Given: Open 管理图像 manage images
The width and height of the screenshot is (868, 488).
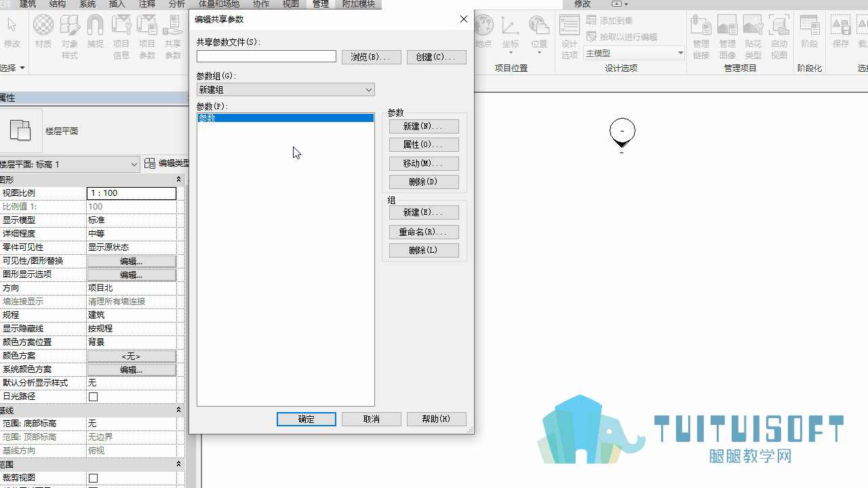Looking at the screenshot, I should click(x=728, y=37).
